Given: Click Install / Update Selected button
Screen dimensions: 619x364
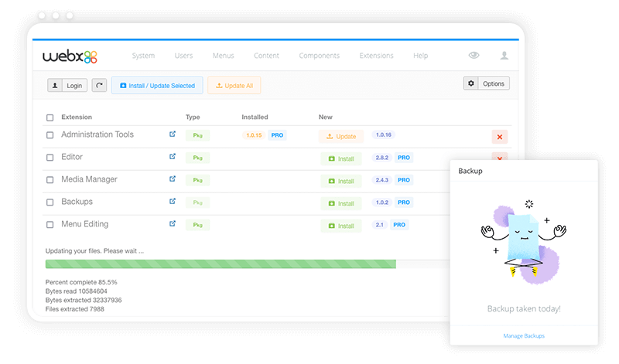Looking at the screenshot, I should point(157,85).
